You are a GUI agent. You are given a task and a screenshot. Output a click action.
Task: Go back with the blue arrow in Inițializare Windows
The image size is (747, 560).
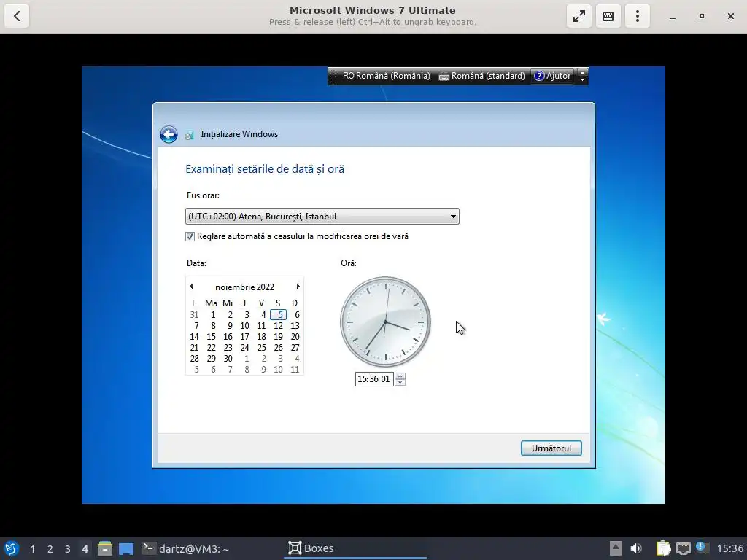169,134
